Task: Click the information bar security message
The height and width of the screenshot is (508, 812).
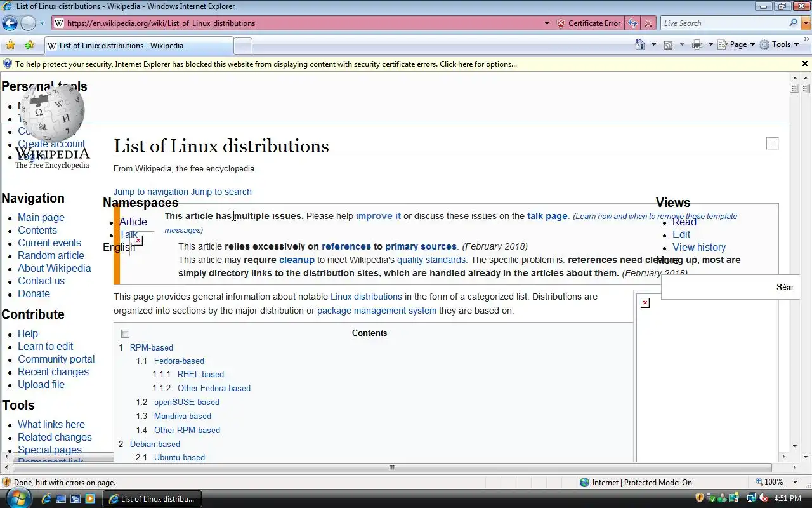Action: tap(266, 64)
